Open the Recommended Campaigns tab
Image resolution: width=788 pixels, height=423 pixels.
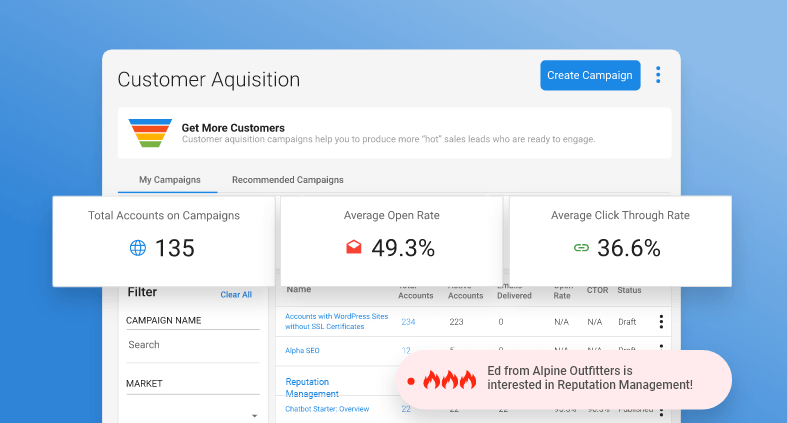287,180
